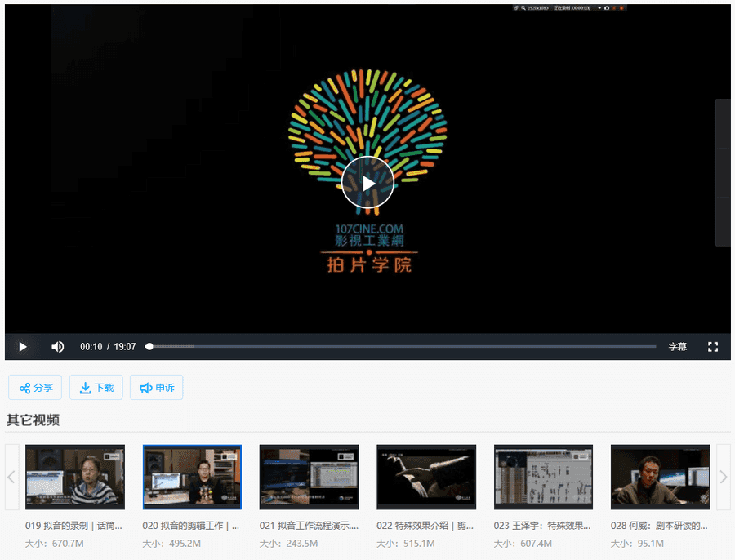Toggle 字幕 subtitles
735x560 pixels.
coord(677,347)
